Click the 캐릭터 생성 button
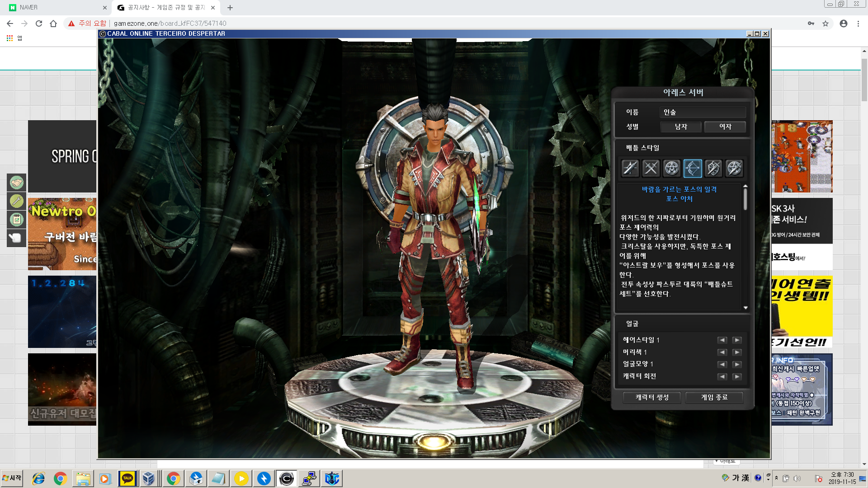 [652, 397]
